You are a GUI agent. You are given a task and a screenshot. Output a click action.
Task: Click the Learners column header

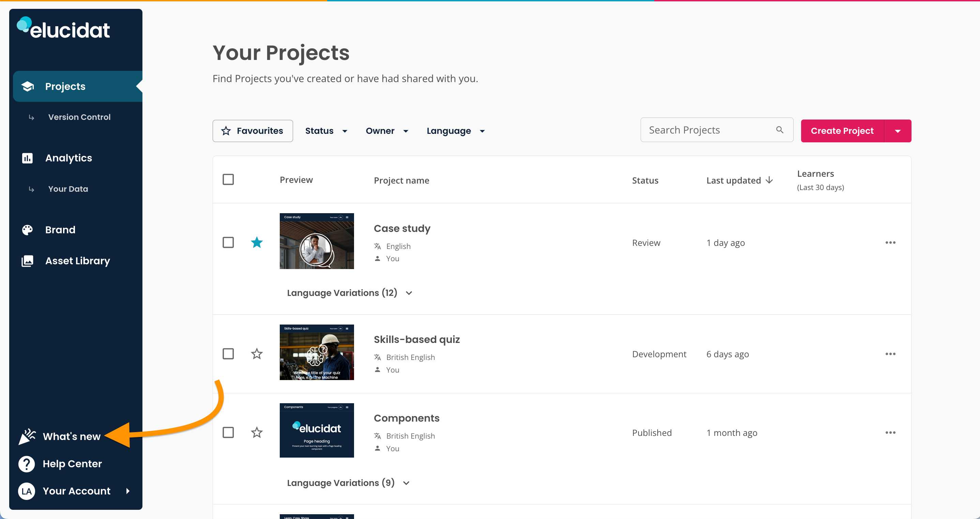[821, 180]
